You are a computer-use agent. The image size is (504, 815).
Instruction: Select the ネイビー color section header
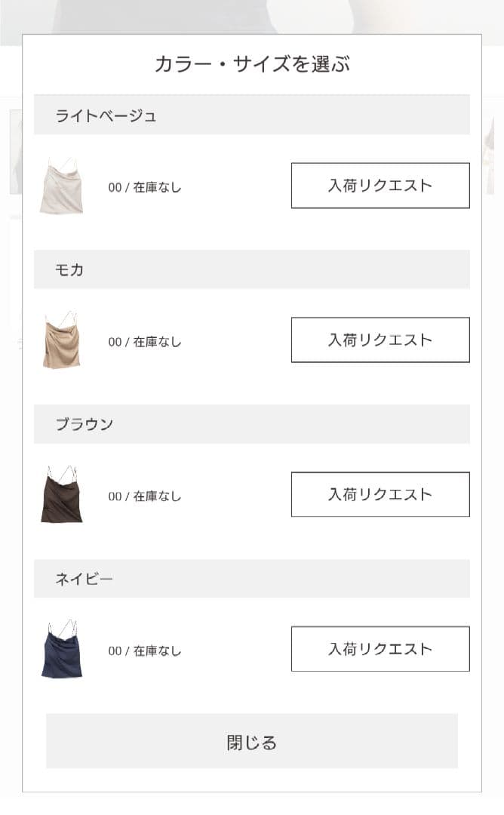tap(252, 579)
